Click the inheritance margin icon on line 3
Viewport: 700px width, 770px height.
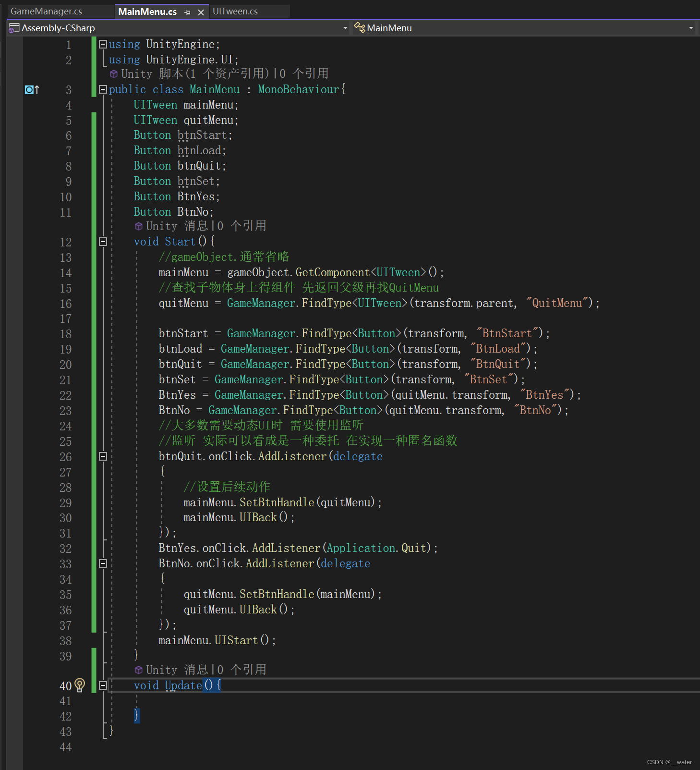click(x=32, y=89)
